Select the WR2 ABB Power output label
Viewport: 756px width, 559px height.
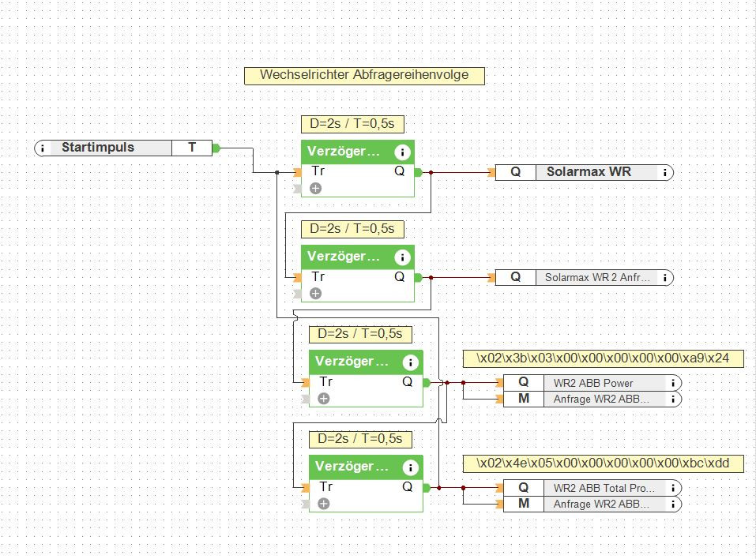point(593,383)
